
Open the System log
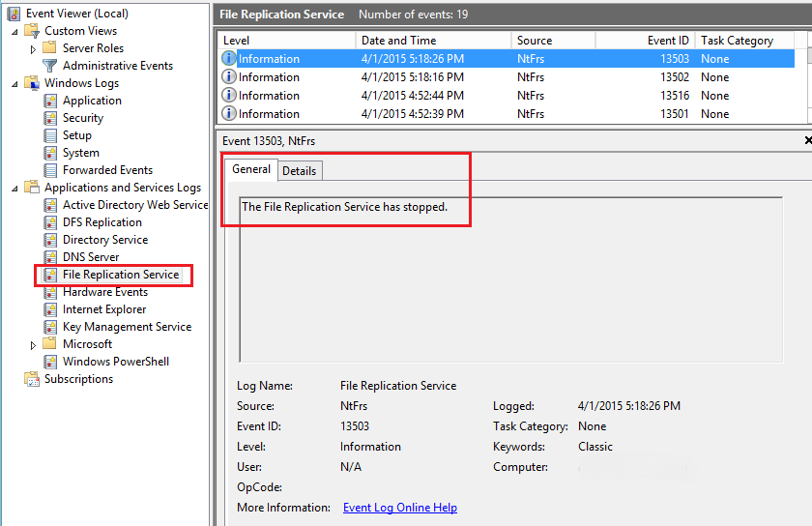[81, 153]
